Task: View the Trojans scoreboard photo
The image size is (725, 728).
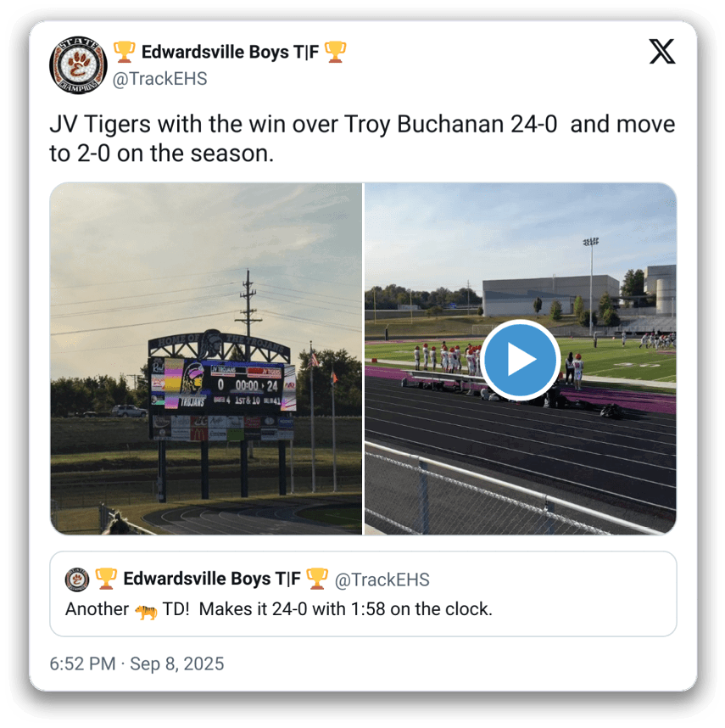Action: pos(206,358)
